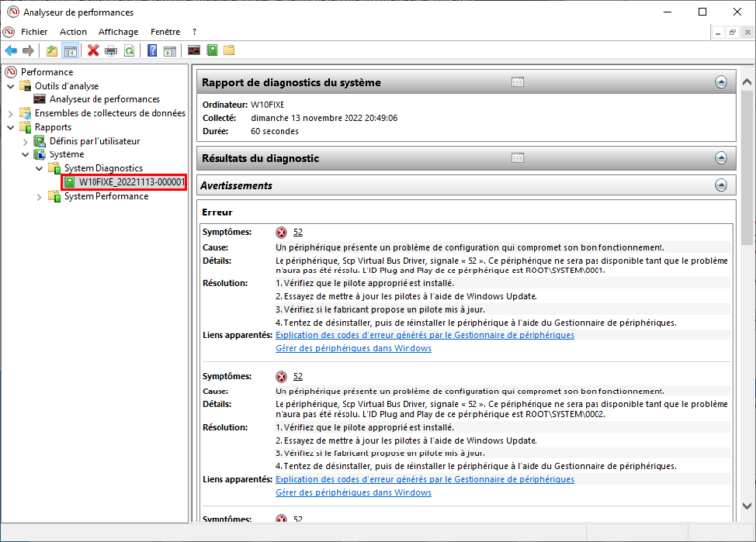Print the report using the printer icon
This screenshot has width=756, height=542.
[111, 50]
